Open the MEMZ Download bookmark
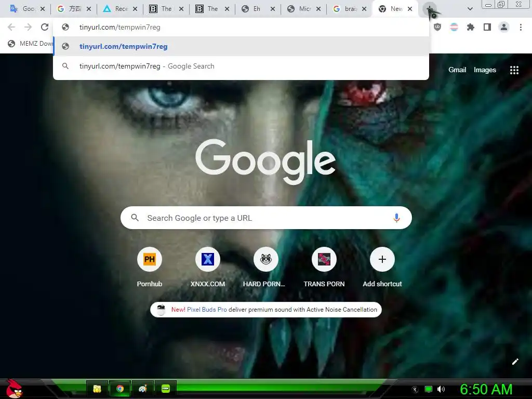The width and height of the screenshot is (532, 399). (31, 44)
